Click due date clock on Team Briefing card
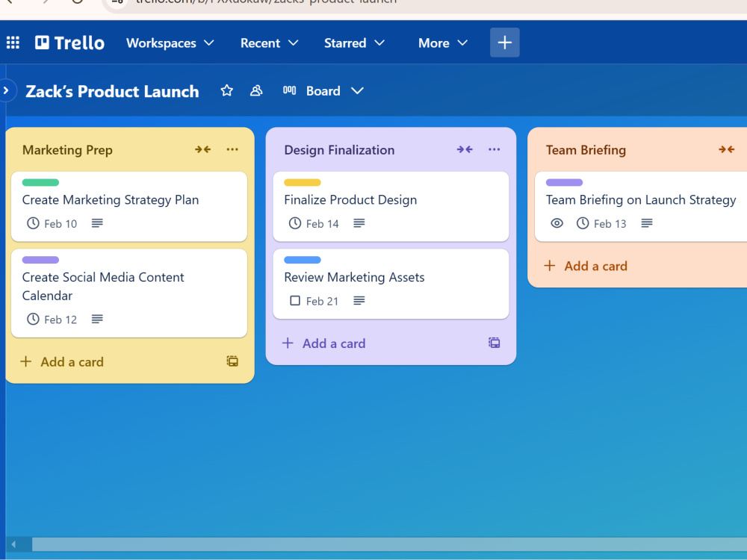 click(x=583, y=223)
